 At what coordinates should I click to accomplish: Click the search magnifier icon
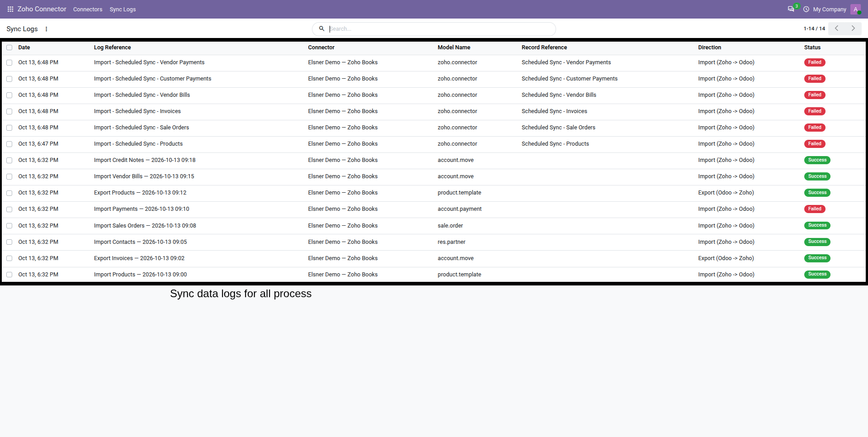pos(321,28)
